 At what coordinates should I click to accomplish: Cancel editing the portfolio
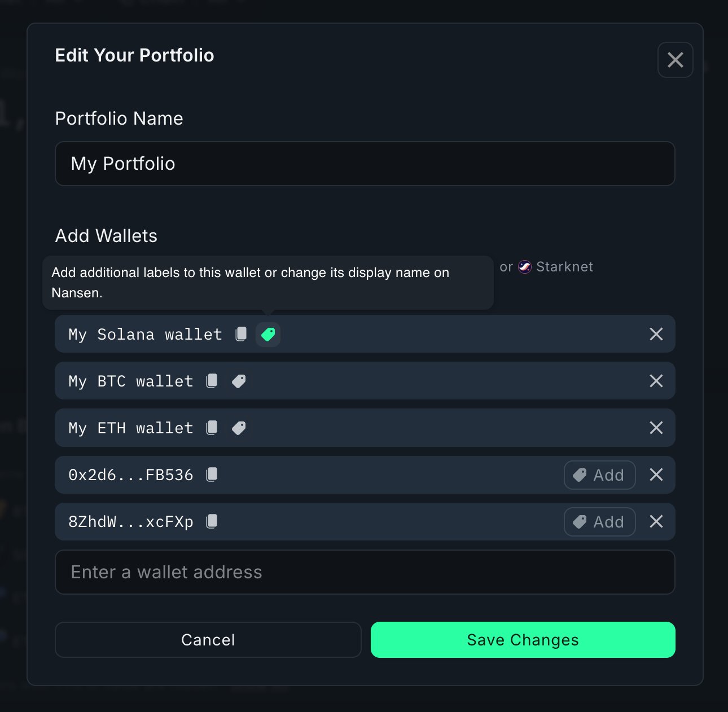point(208,640)
